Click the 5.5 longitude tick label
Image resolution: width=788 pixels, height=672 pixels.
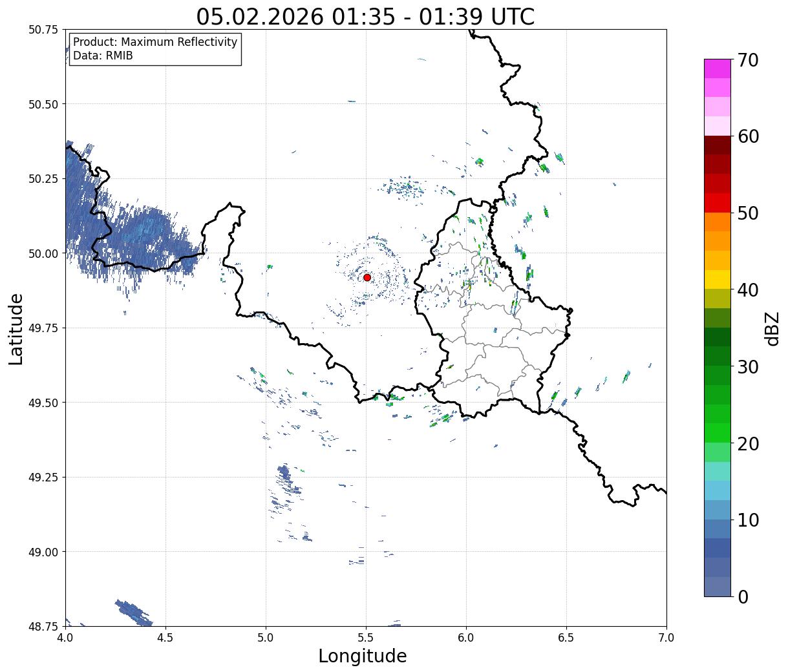coord(366,637)
